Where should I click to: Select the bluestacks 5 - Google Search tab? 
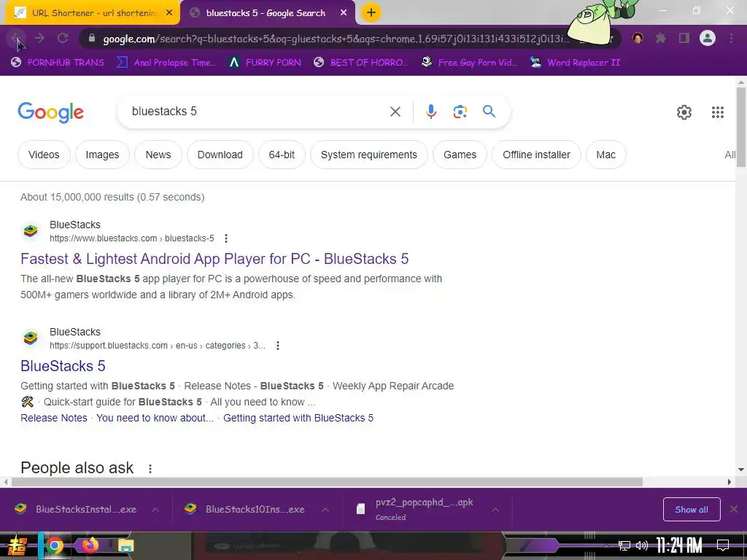point(266,13)
